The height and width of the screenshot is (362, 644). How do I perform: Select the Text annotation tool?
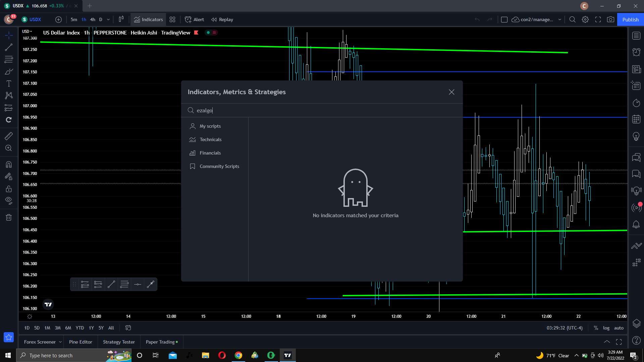[x=9, y=83]
